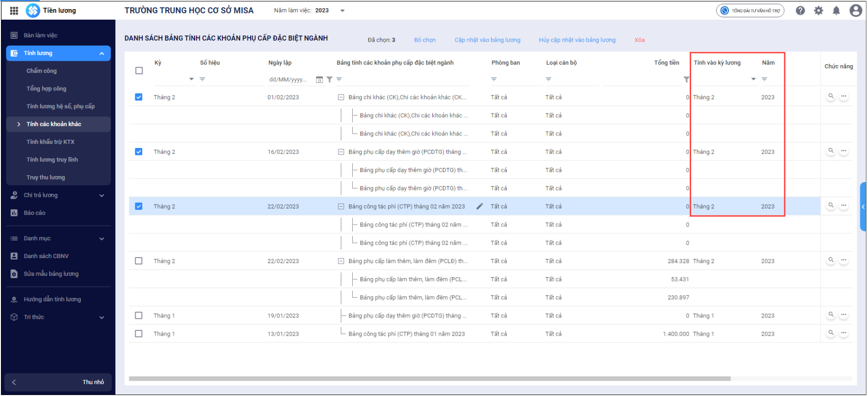
Task: Uncheck the Bảng công tác phí tháng 02 checkbox
Action: click(x=139, y=206)
